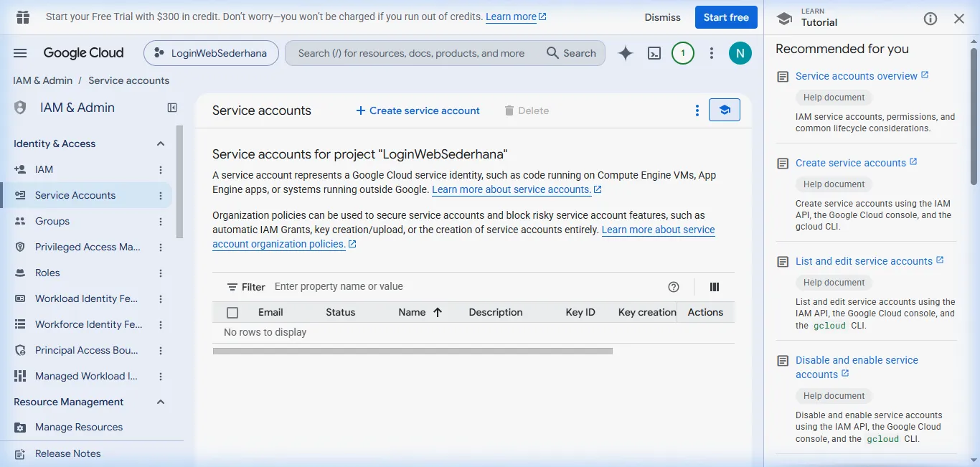
Task: Open three-dot menu next to Roles
Action: (161, 273)
